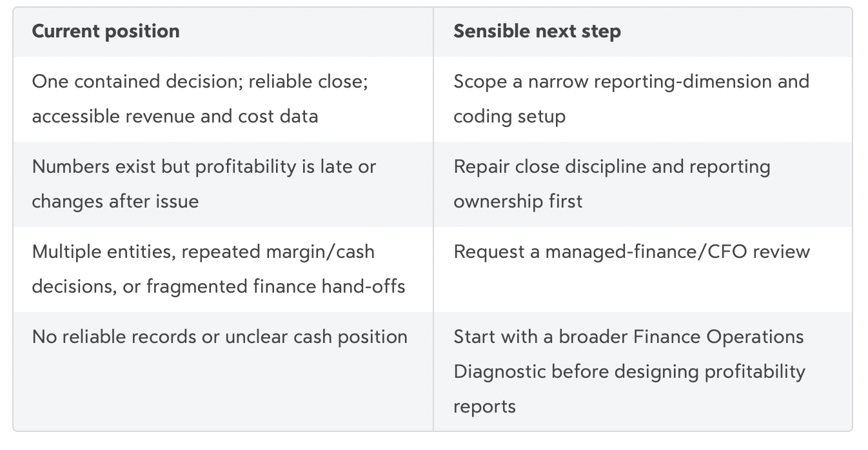
Task: Click the "Scope a narrow reporting-dimension" cell
Action: point(642,99)
